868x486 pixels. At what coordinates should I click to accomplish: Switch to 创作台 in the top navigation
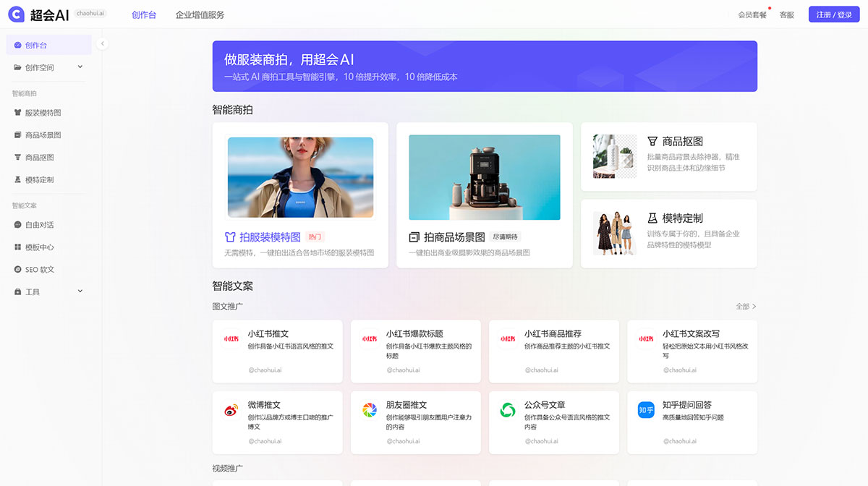point(144,14)
